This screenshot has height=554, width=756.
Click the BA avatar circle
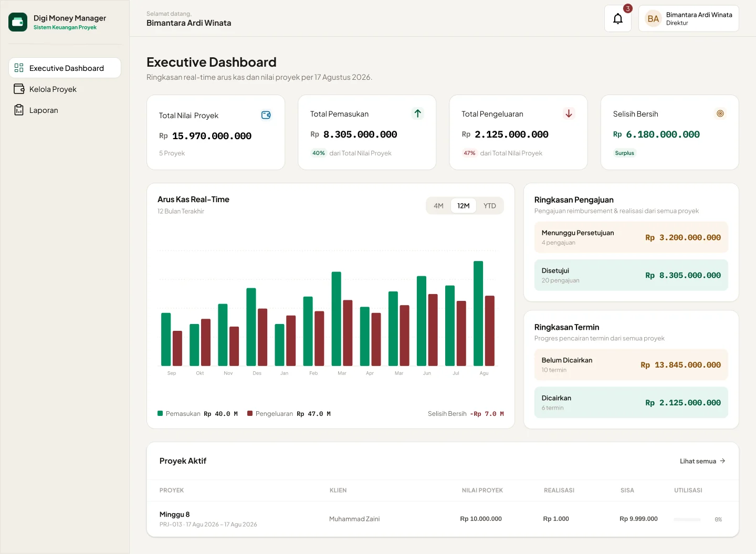pyautogui.click(x=653, y=19)
